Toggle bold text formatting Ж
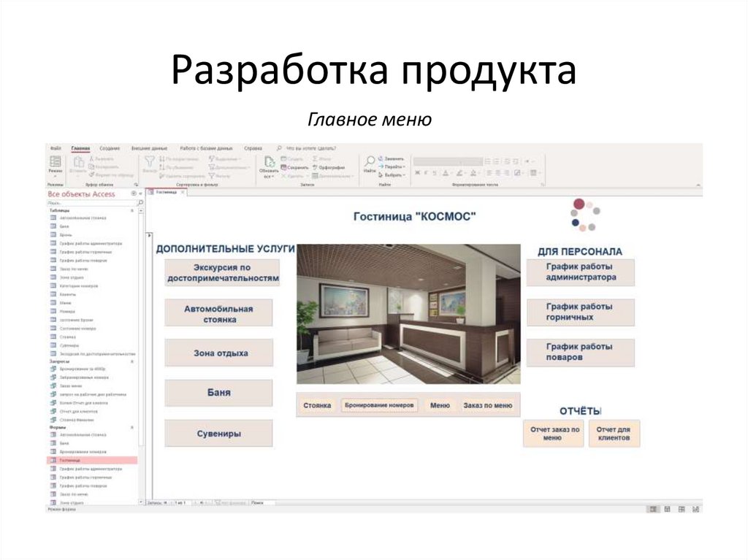748x560 pixels. click(x=417, y=173)
